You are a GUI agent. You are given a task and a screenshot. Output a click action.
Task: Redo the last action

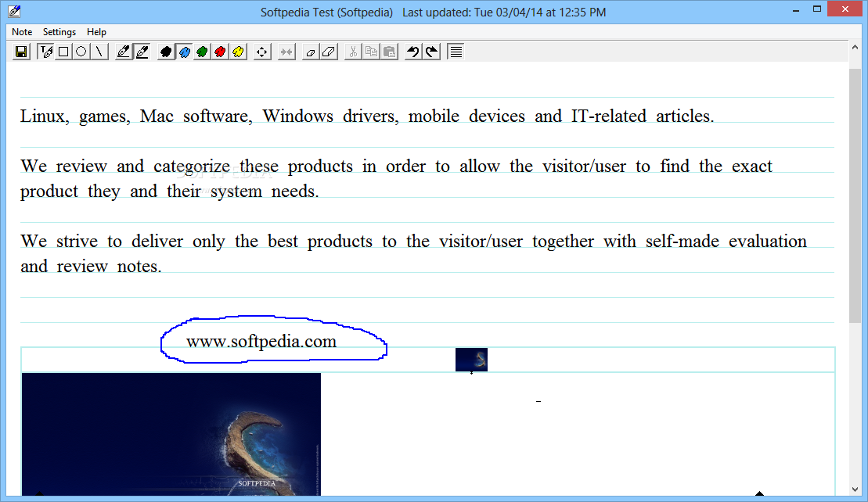[x=431, y=52]
